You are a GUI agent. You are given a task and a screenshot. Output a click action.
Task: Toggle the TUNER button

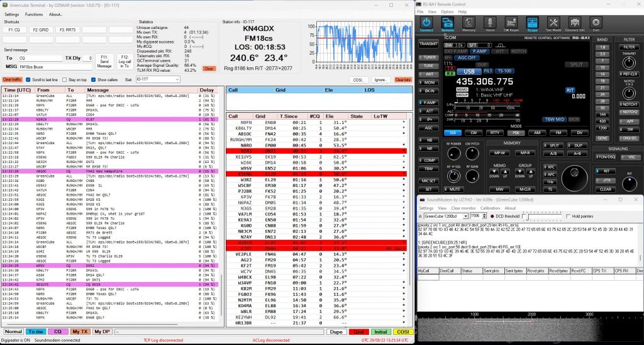coord(428,57)
